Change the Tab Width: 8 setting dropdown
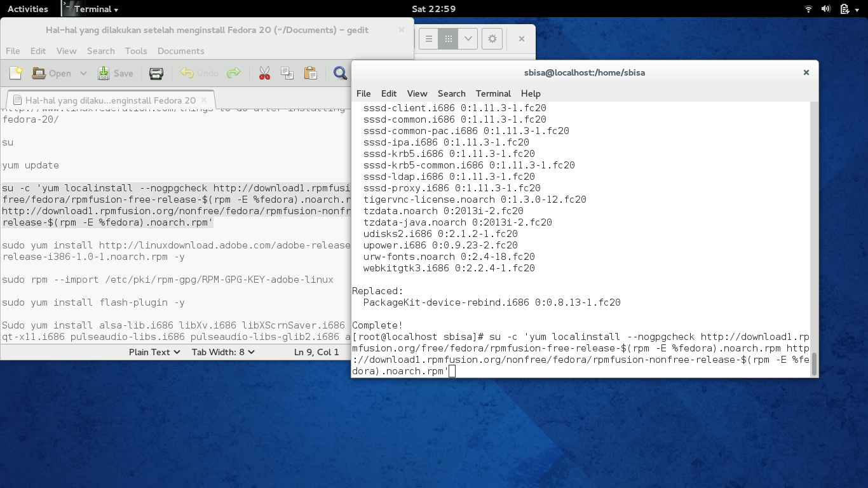Image resolution: width=868 pixels, height=488 pixels. click(223, 352)
